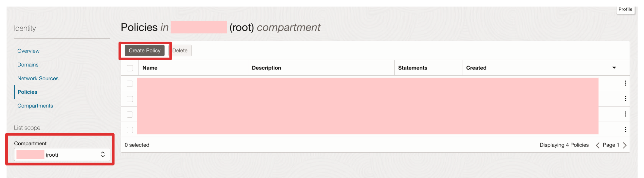Click the Create Policy button
The height and width of the screenshot is (178, 644).
144,50
